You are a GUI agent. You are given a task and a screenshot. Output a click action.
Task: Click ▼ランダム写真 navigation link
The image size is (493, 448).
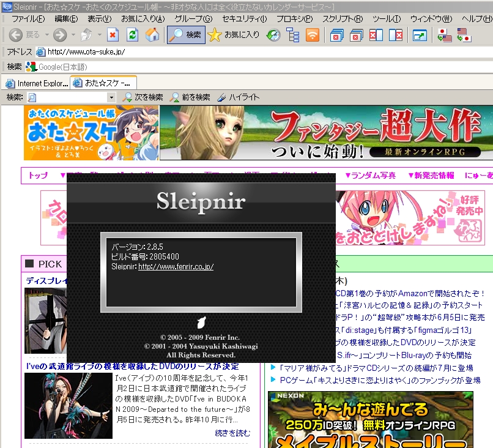[x=370, y=175]
